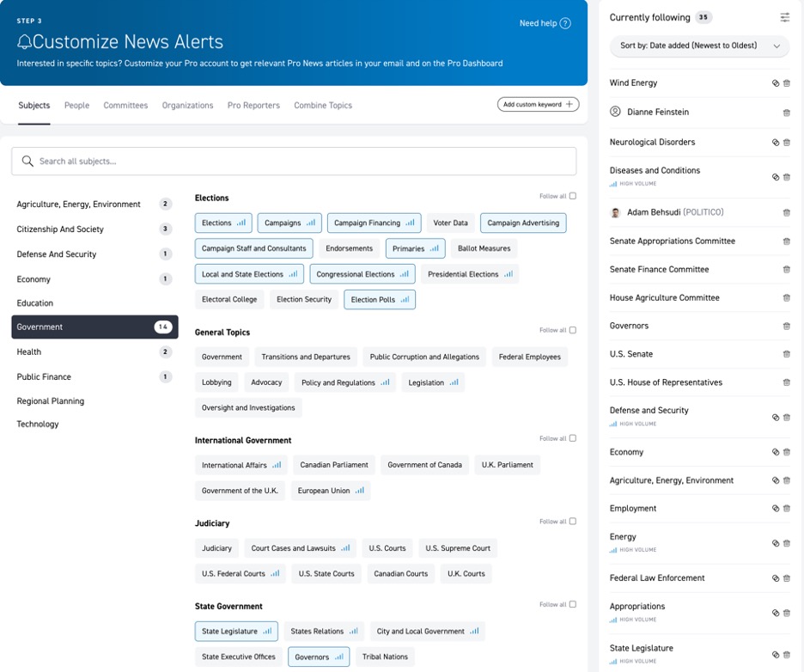The height and width of the screenshot is (672, 804).
Task: Enable Follow all for State Government
Action: point(572,604)
